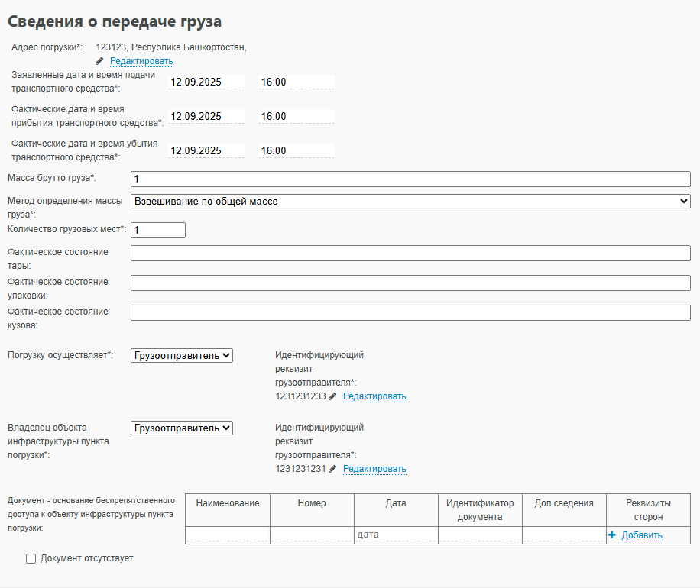Select declared vehicle submission date field

[x=206, y=82]
